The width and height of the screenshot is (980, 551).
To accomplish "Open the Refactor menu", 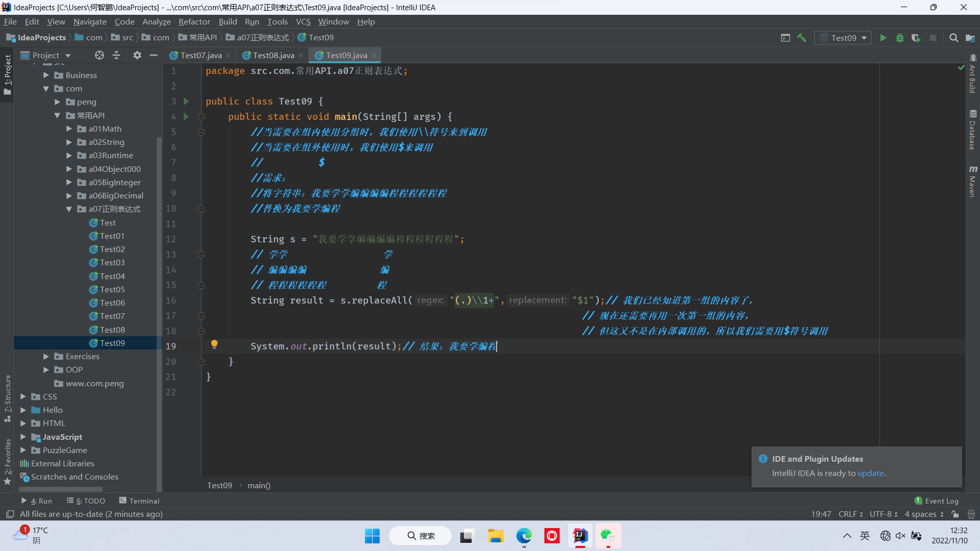I will tap(194, 21).
